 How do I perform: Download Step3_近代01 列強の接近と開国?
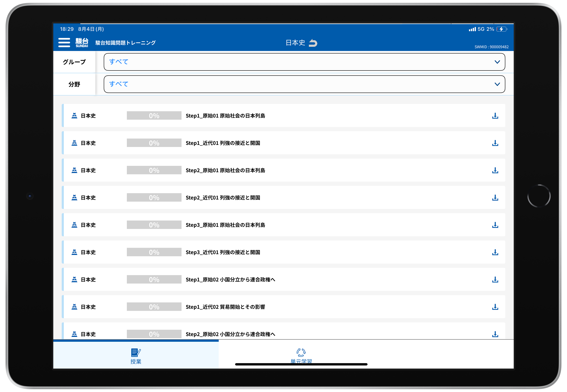click(495, 252)
